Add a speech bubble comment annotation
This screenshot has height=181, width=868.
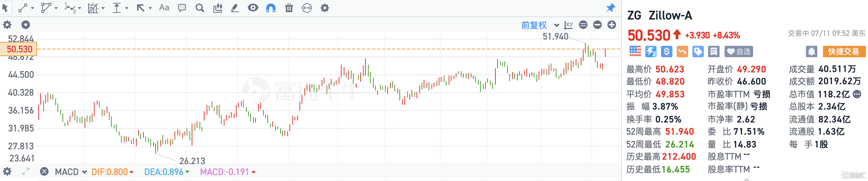182,8
